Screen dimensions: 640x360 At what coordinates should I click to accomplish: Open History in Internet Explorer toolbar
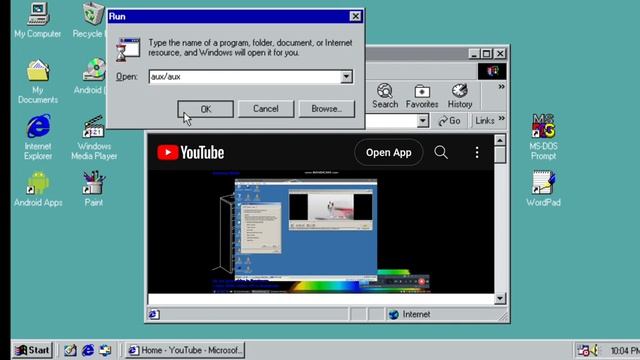tap(460, 96)
